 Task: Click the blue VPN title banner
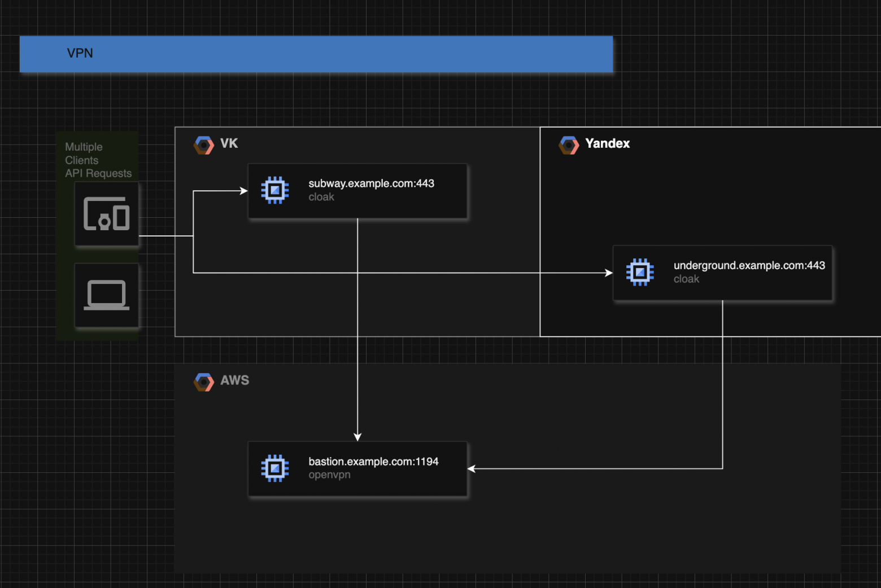(x=316, y=54)
